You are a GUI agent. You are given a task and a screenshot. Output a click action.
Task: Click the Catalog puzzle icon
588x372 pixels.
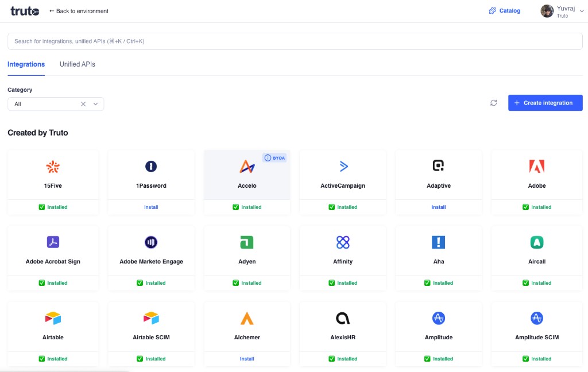492,11
